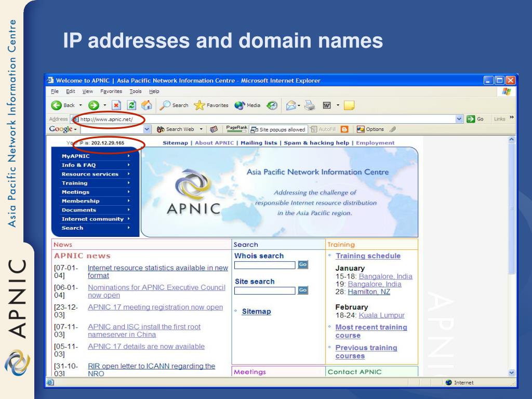Go to the Home page icon
The image size is (532, 399).
click(x=147, y=105)
